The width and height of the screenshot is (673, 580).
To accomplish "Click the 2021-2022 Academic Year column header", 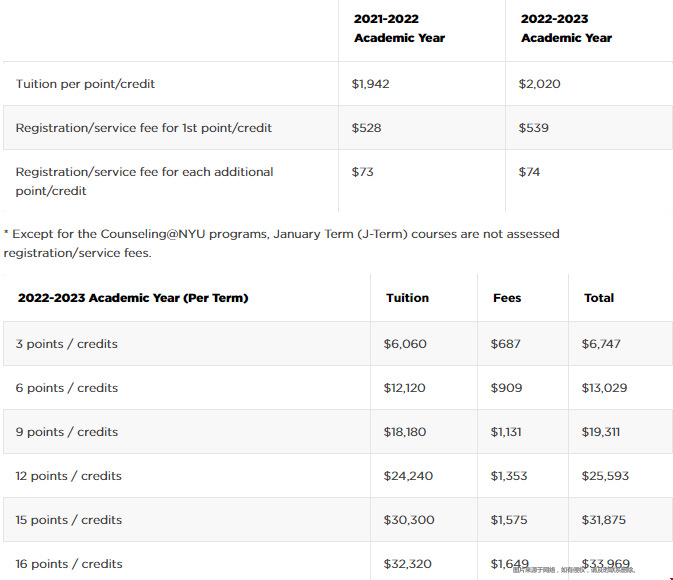I will click(x=399, y=28).
